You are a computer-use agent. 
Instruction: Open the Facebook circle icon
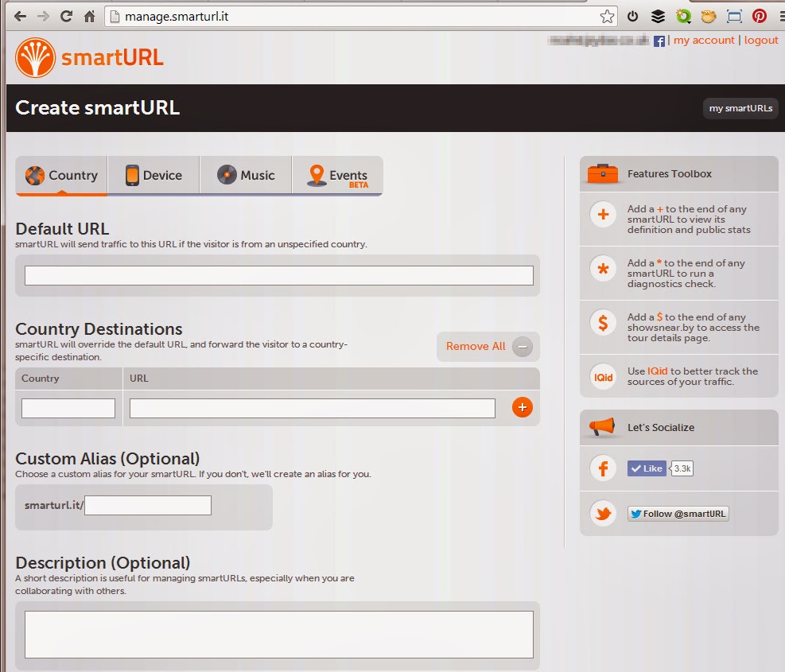[x=602, y=468]
